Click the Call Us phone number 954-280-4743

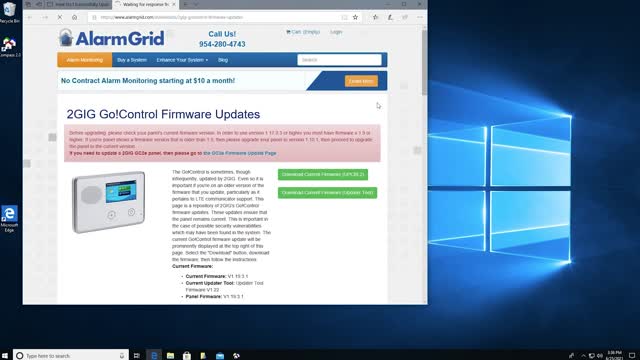pos(222,44)
